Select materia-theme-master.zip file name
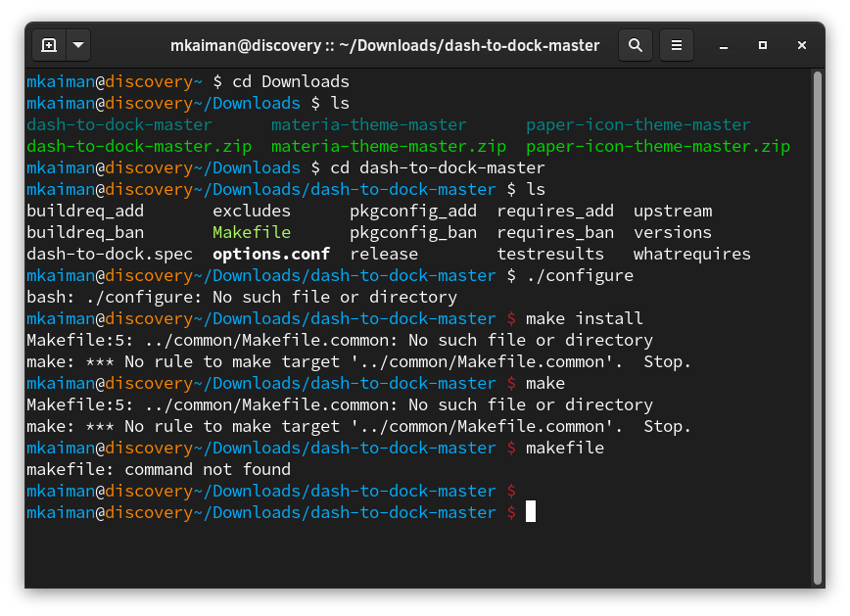This screenshot has height=616, width=850. point(389,146)
